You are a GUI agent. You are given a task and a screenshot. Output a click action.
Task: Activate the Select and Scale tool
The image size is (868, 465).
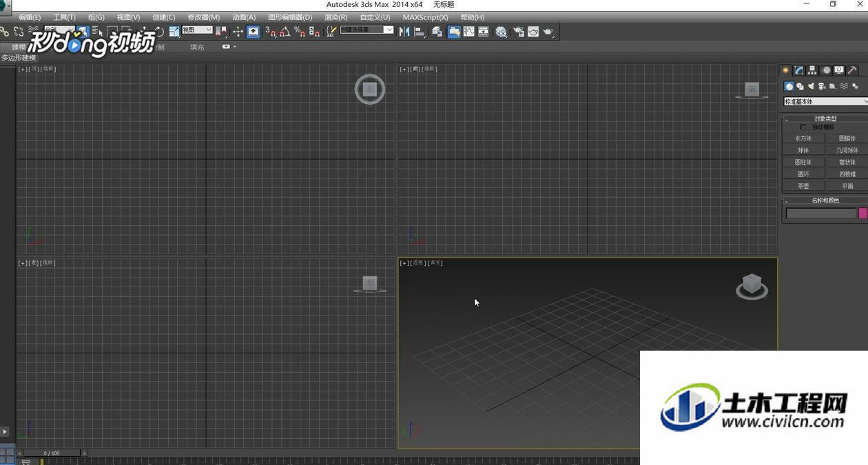coord(174,31)
